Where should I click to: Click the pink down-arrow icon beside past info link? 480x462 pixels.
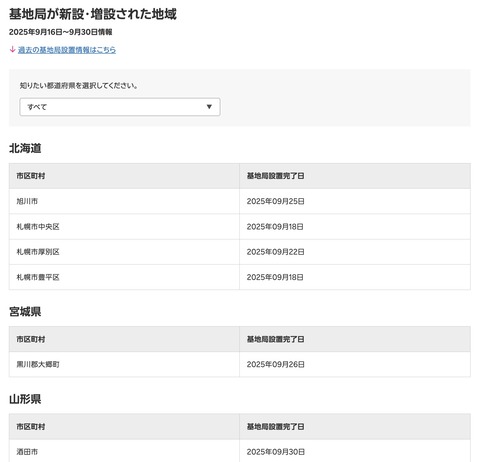tap(12, 50)
